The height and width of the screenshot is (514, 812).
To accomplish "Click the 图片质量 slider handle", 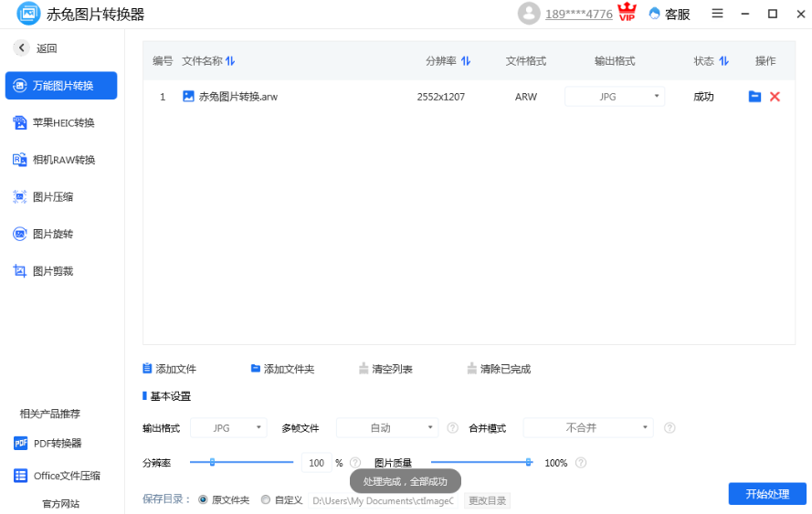I will tap(529, 462).
